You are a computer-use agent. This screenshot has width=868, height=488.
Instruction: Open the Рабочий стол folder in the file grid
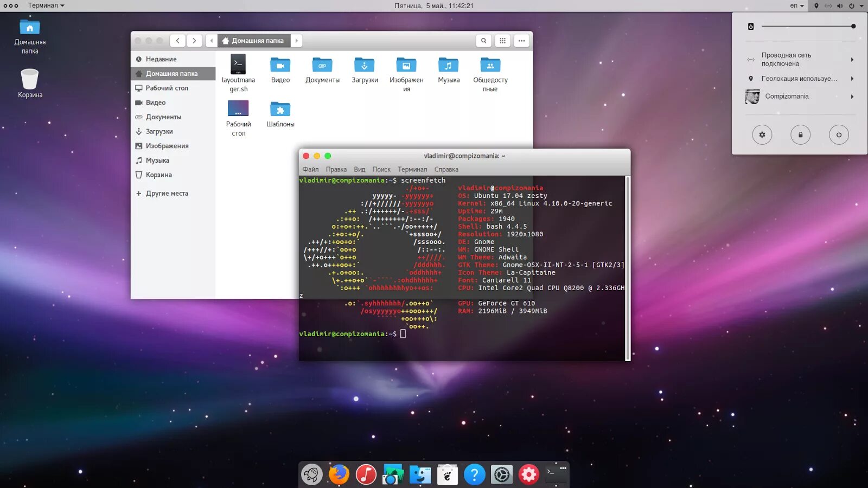pos(238,118)
